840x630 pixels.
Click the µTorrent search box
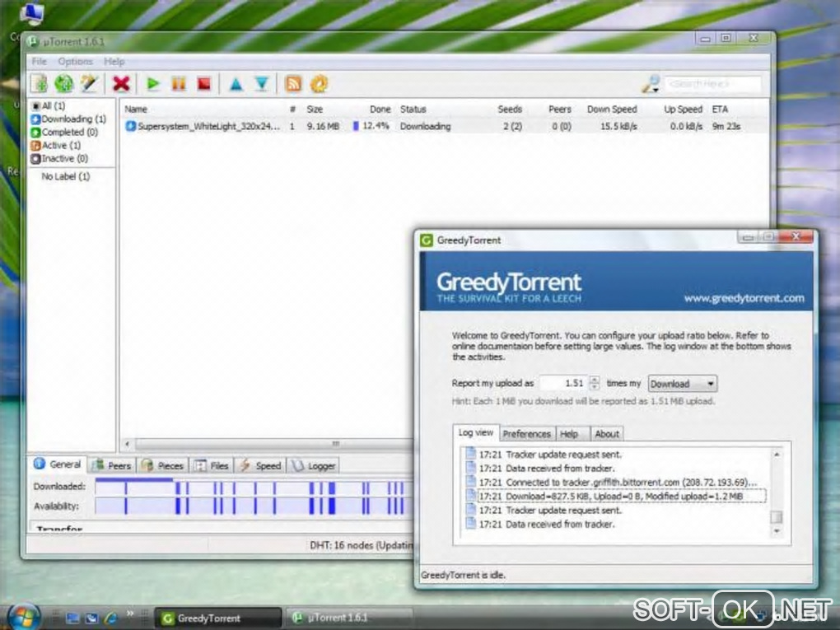click(712, 83)
